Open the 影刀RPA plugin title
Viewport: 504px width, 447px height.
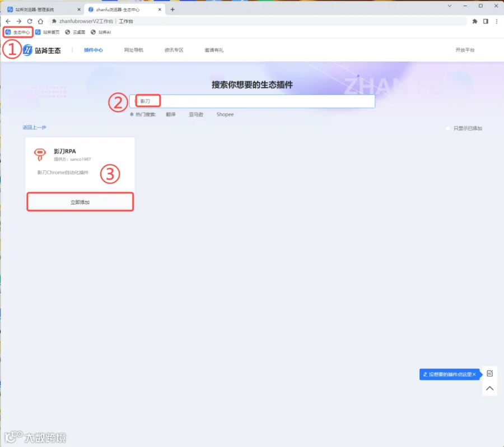tap(65, 151)
